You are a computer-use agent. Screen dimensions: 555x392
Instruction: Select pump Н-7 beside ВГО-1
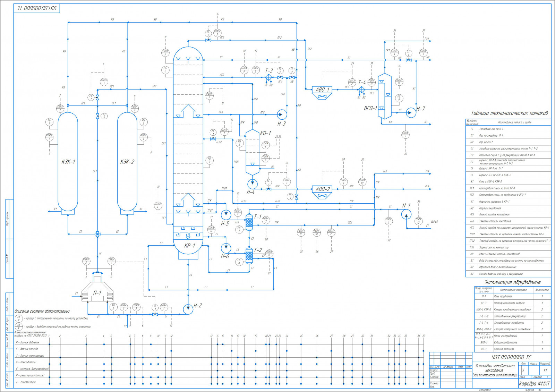click(x=411, y=112)
